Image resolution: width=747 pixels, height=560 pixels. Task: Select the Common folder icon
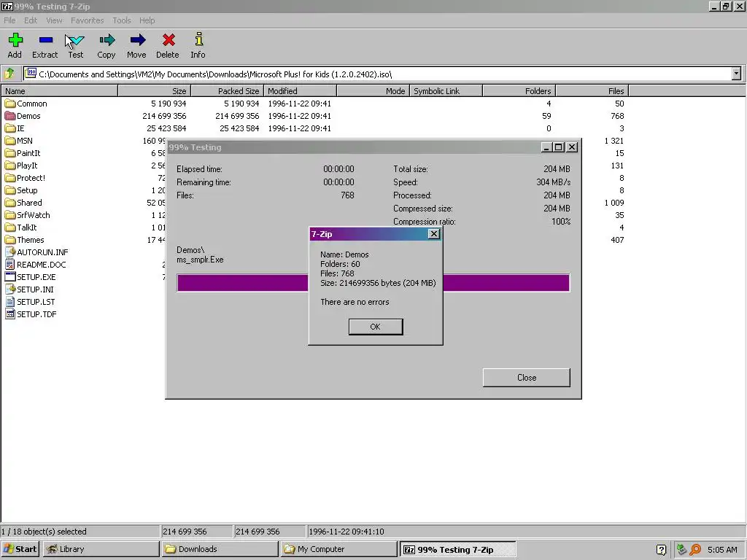click(x=10, y=104)
